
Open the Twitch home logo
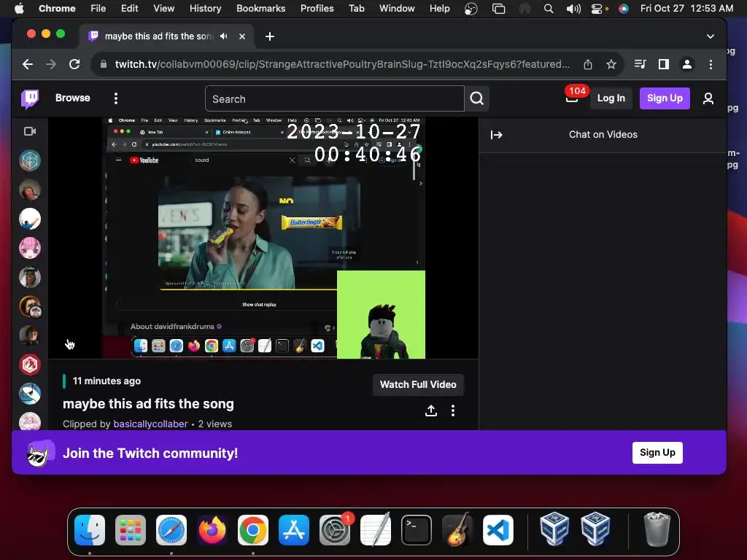(29, 98)
